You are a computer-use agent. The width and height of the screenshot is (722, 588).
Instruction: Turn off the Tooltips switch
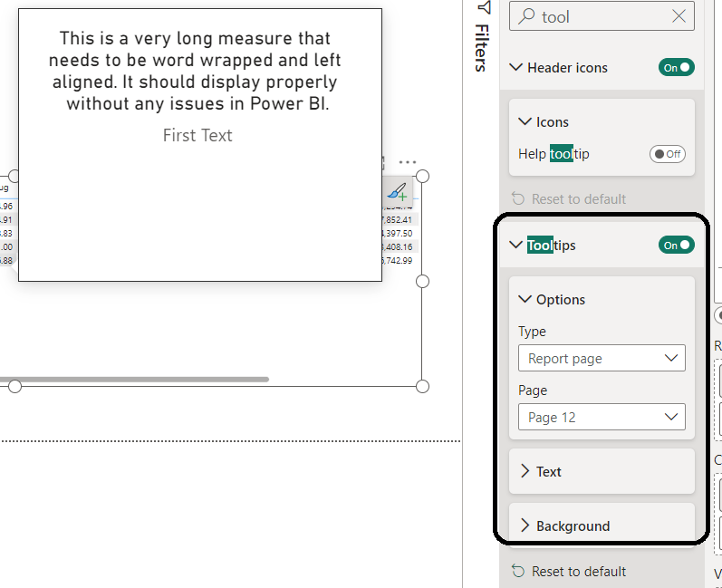676,245
